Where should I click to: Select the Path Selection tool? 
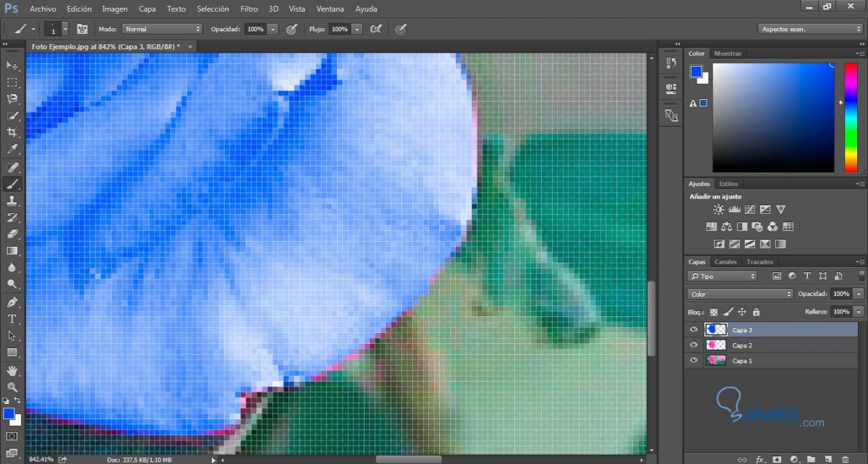(x=12, y=335)
